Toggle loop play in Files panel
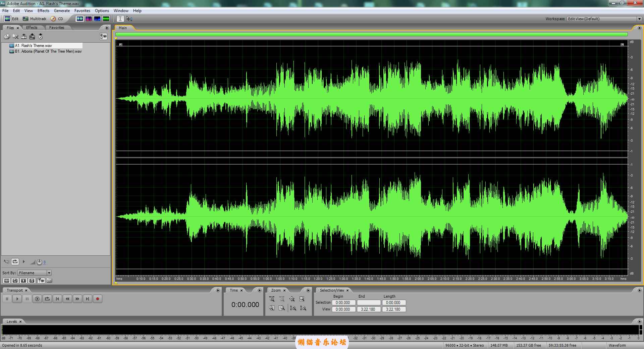This screenshot has width=644, height=349. (15, 262)
